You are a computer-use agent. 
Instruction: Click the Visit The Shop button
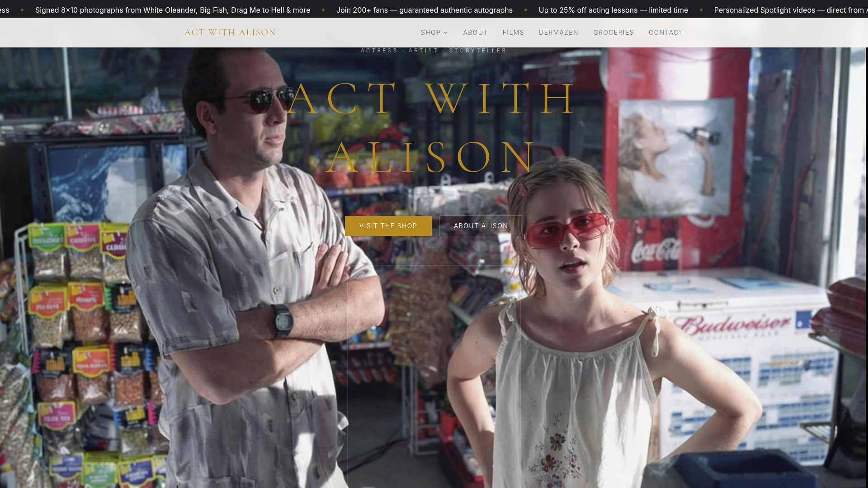(388, 226)
